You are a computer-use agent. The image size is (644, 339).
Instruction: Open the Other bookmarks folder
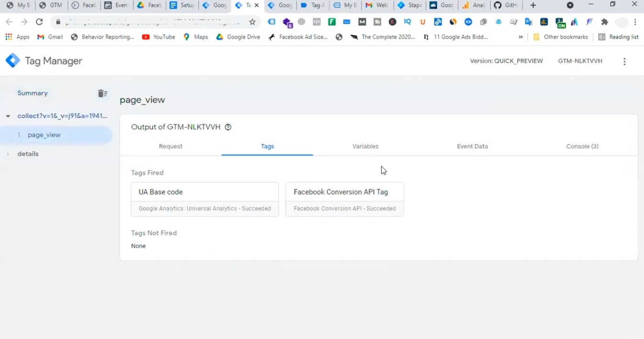pyautogui.click(x=560, y=37)
